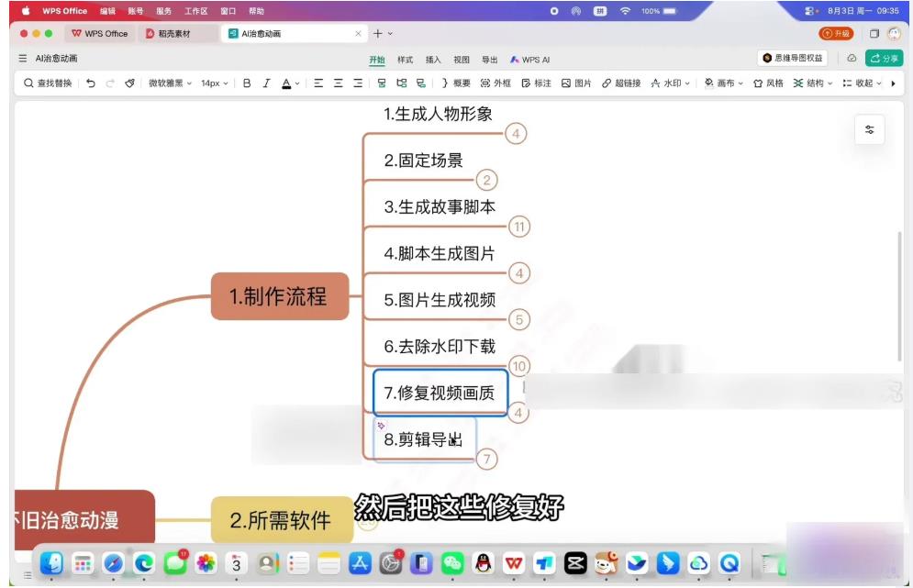Insert a parent topic node

(421, 83)
